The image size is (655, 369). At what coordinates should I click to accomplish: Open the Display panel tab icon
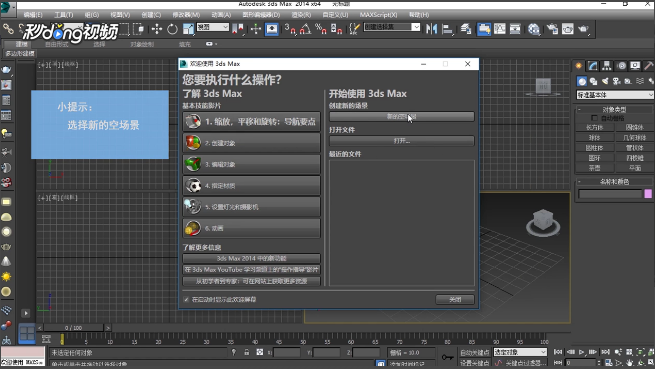click(x=635, y=66)
